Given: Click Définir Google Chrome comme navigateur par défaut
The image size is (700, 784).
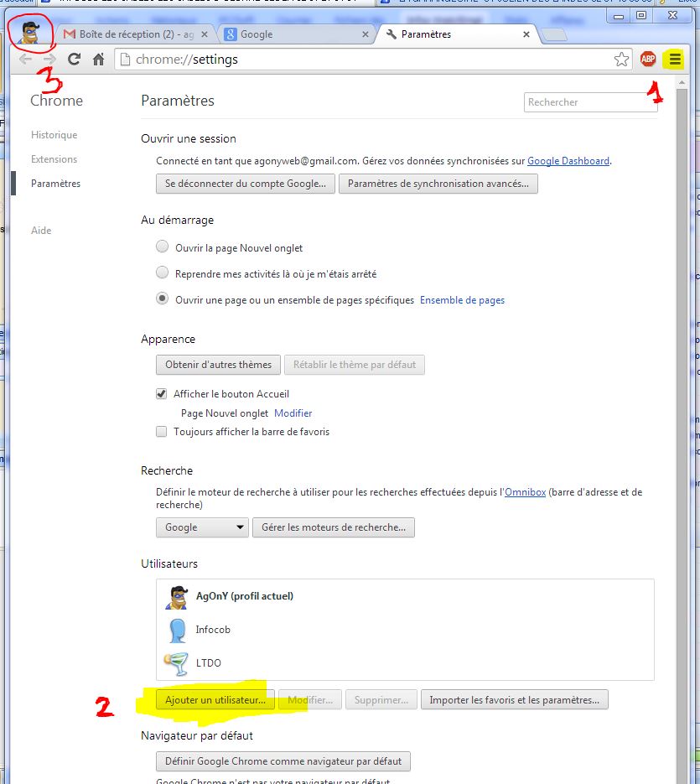Looking at the screenshot, I should tap(283, 761).
